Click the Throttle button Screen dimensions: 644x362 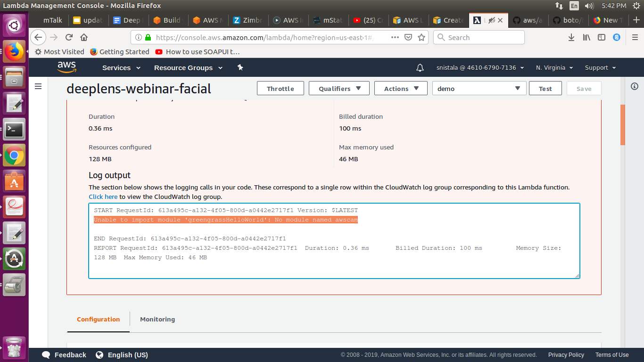click(281, 89)
